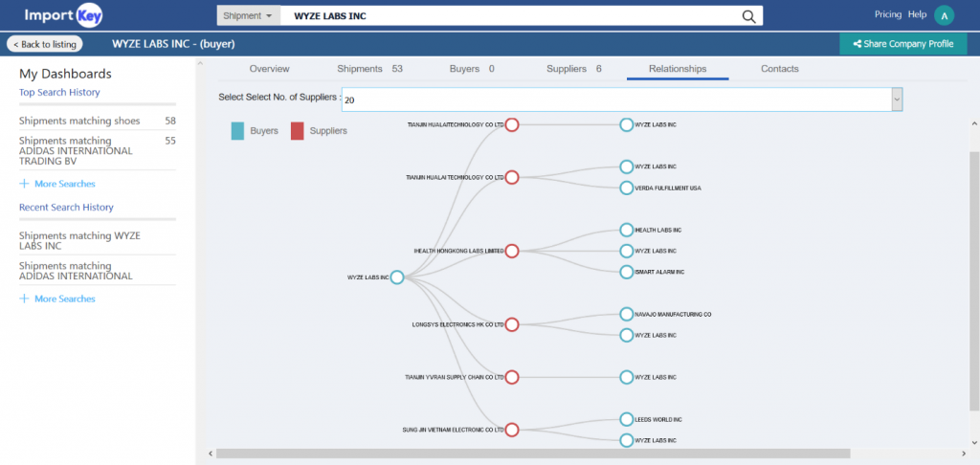
Task: Select the TIANJIN HUALAITECHNOLOGY CO LTD supplier node
Action: [512, 125]
